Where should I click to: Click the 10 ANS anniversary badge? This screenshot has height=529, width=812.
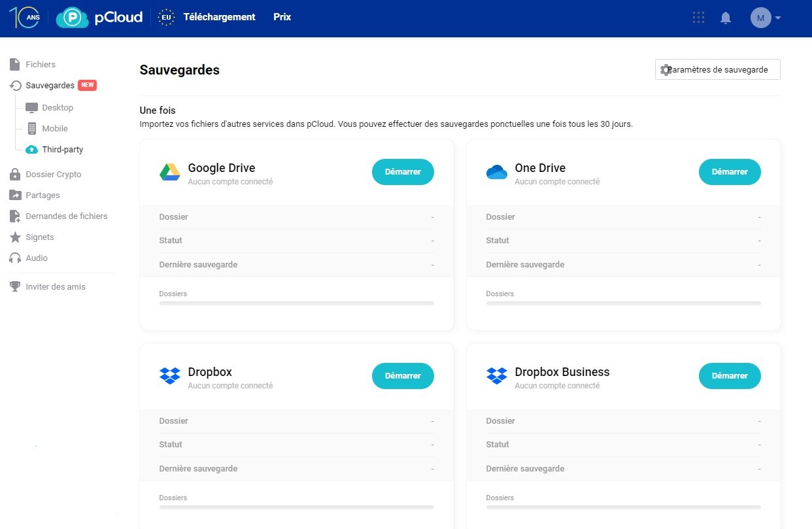pos(26,18)
